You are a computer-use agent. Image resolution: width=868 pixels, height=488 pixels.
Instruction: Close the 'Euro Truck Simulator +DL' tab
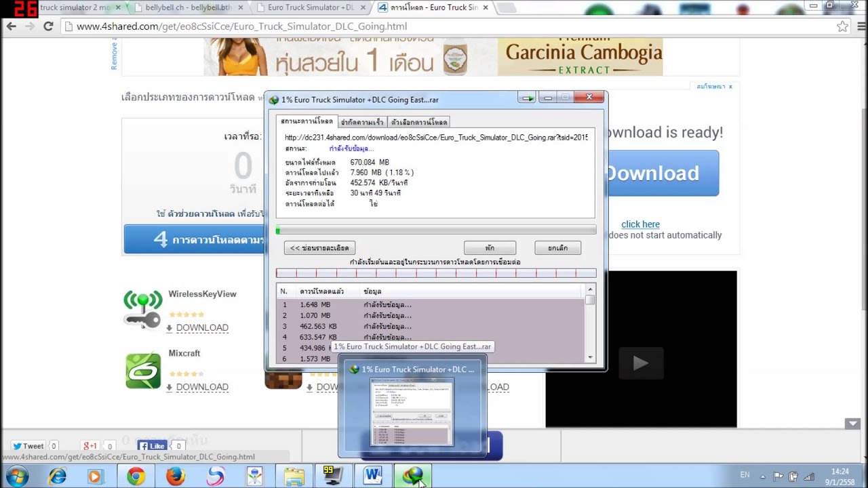[363, 8]
